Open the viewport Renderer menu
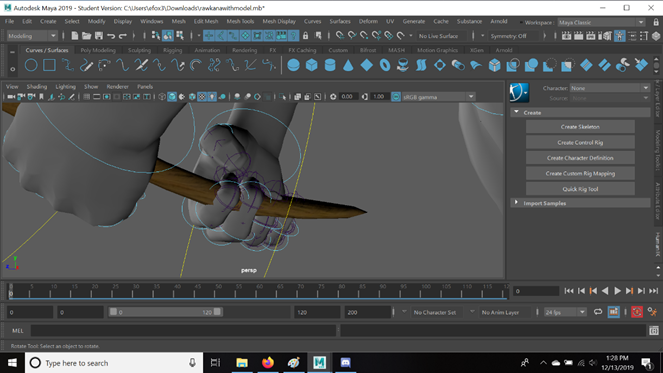663x373 pixels. pyautogui.click(x=117, y=86)
